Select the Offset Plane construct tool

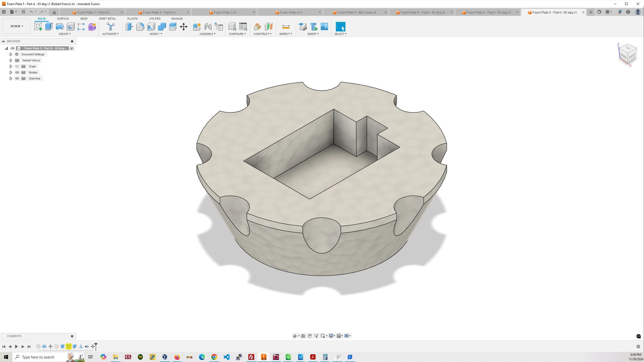pyautogui.click(x=257, y=27)
